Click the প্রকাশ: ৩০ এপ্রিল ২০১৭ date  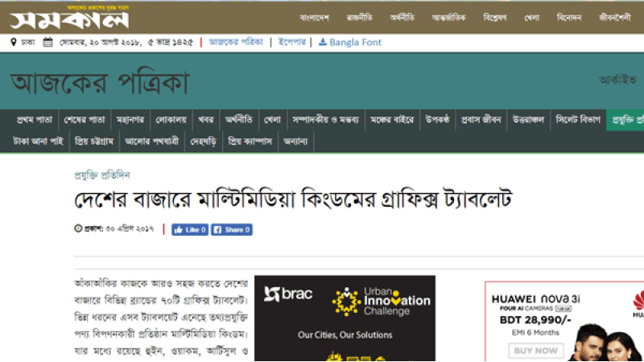(118, 228)
